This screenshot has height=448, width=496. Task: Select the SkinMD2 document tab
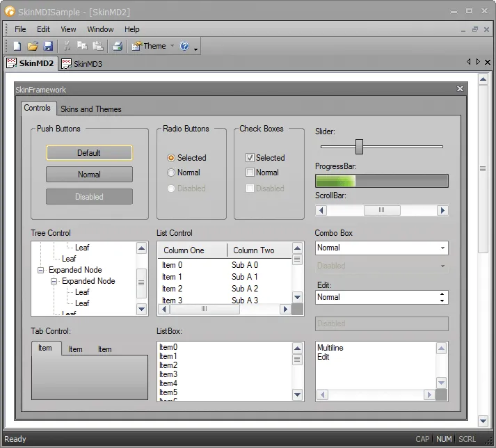(x=31, y=63)
